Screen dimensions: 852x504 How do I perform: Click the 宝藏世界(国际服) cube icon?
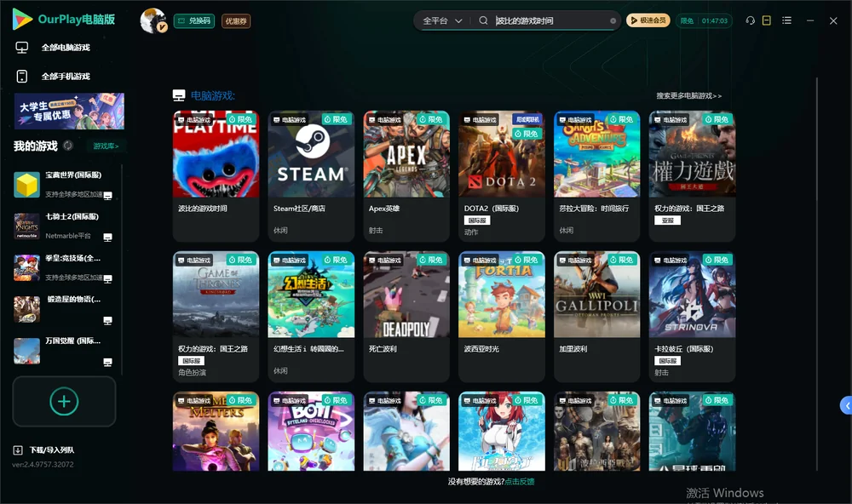tap(26, 185)
